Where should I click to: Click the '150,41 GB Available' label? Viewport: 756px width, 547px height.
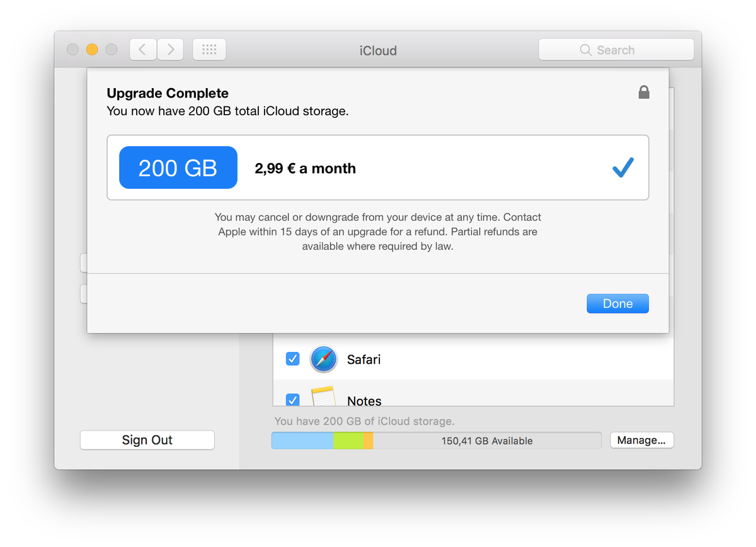(x=487, y=441)
